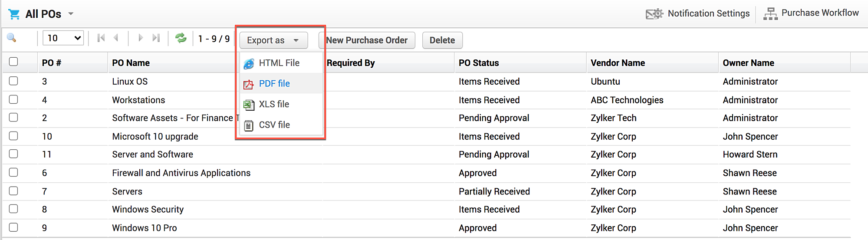This screenshot has height=240, width=868.
Task: Click the New Purchase Order button
Action: [x=367, y=40]
